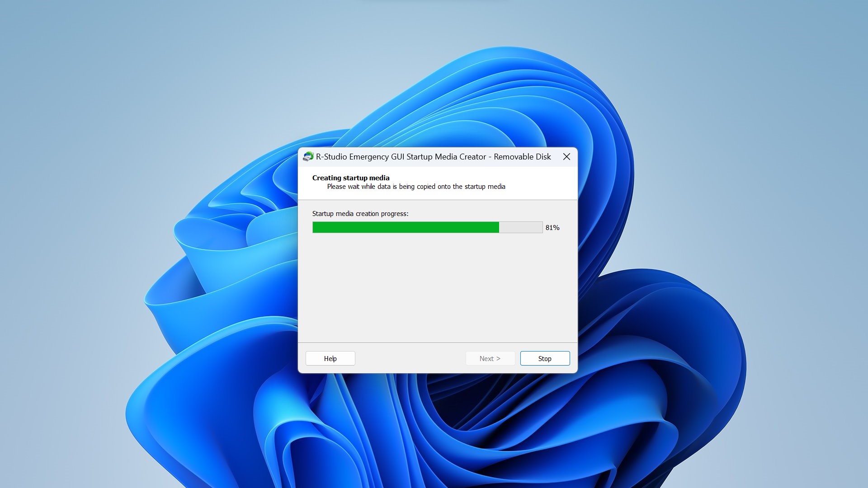Click the green progress indicator bar
Viewport: 868px width, 488px height.
coord(406,227)
